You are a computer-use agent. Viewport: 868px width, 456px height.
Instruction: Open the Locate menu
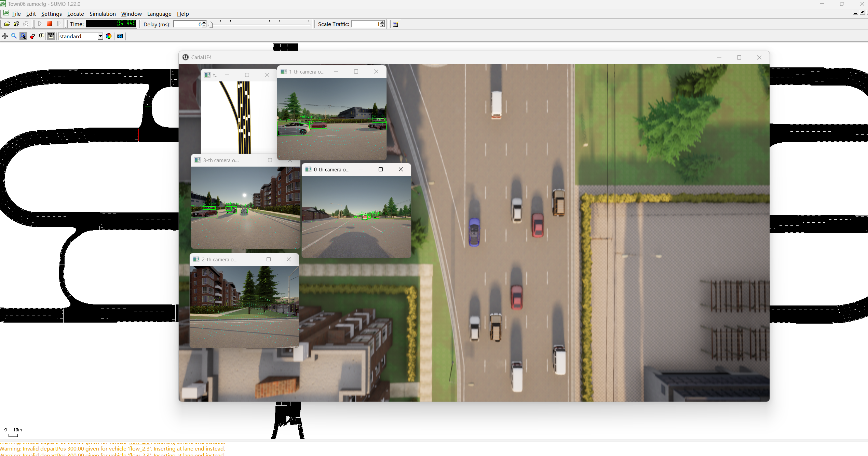pos(76,14)
